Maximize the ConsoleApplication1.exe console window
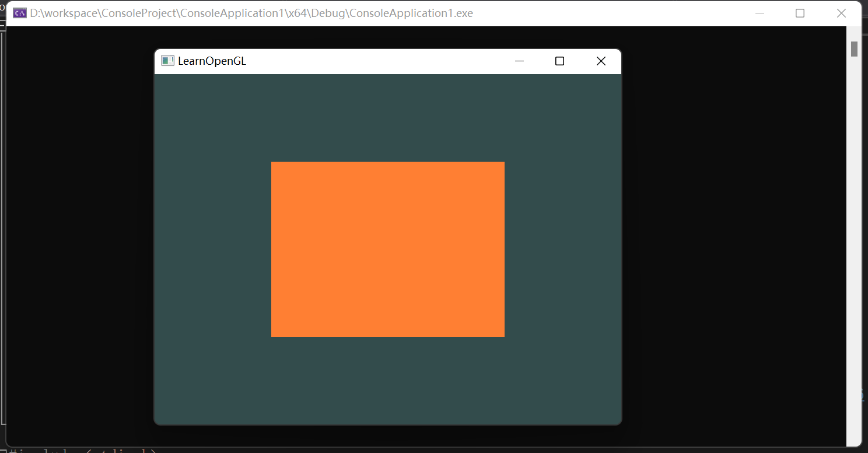The image size is (868, 453). 800,13
